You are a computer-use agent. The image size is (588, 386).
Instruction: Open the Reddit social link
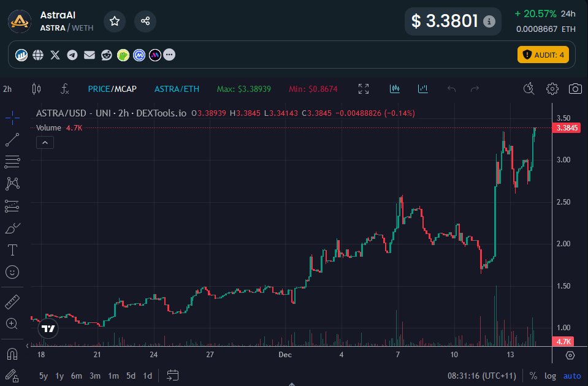[107, 55]
